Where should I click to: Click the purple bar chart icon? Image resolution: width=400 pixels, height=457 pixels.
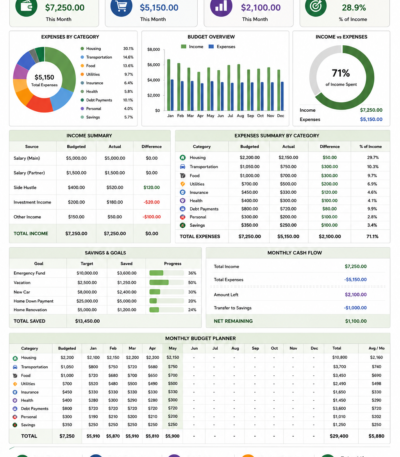[x=221, y=6]
